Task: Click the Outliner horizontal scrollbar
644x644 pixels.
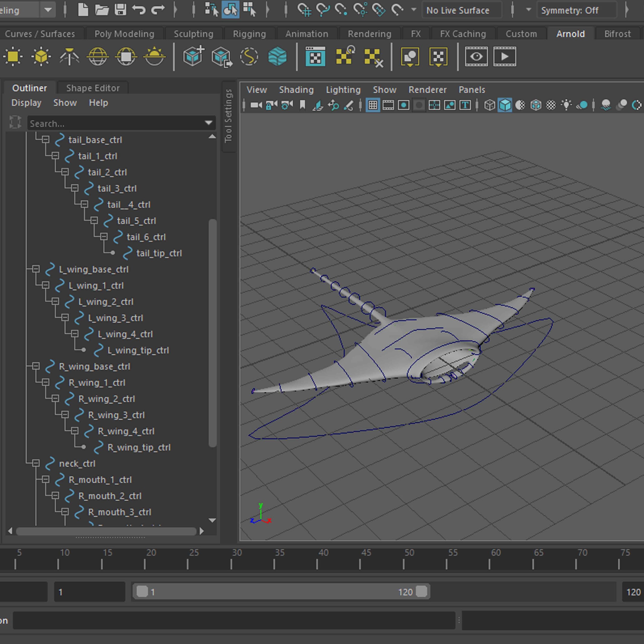Action: [x=106, y=531]
